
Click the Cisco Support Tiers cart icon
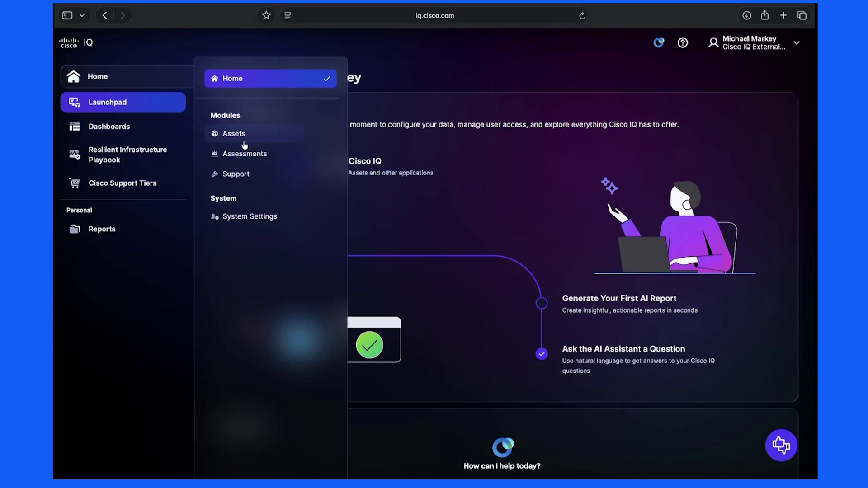[x=75, y=183]
